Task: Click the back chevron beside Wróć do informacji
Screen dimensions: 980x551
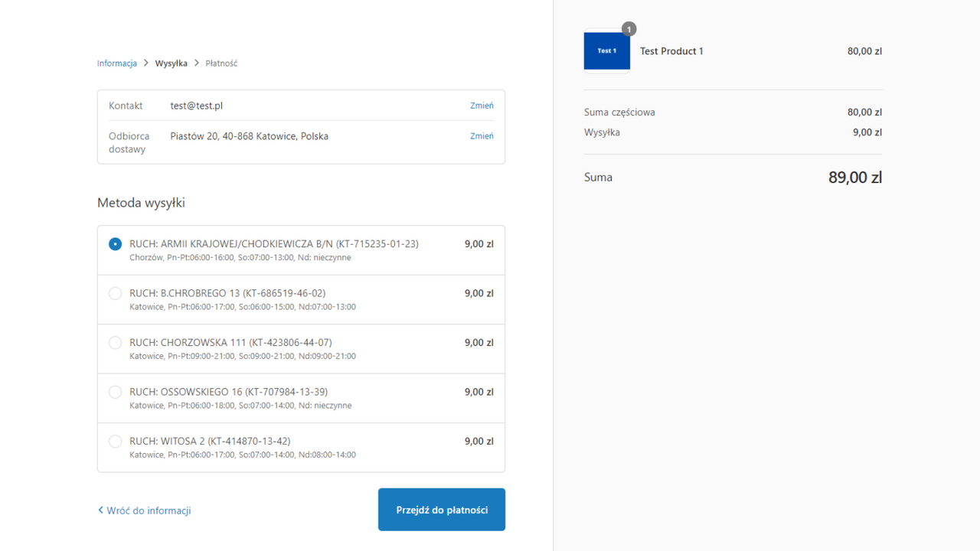Action: point(100,510)
